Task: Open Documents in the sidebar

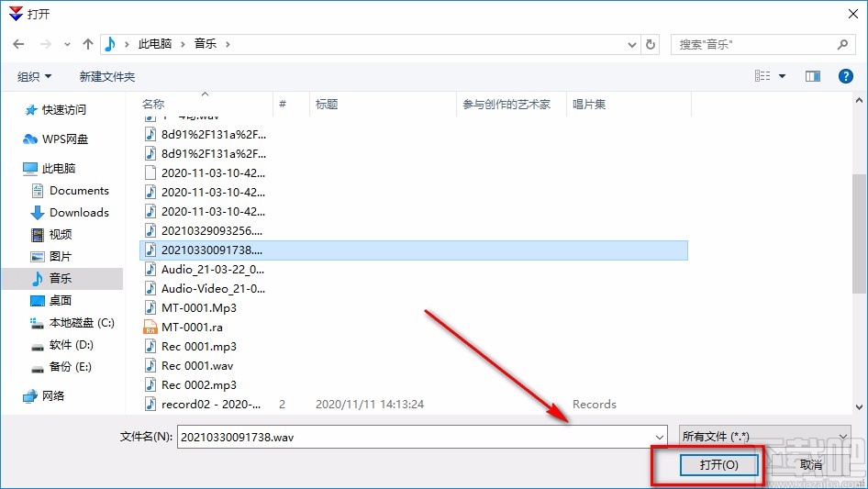Action: pyautogui.click(x=79, y=191)
